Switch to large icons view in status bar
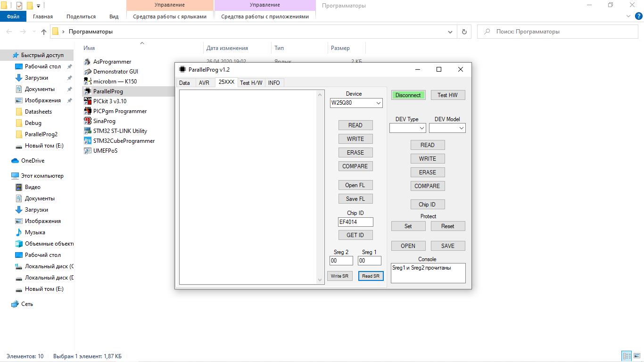The height and width of the screenshot is (362, 644). (x=637, y=356)
